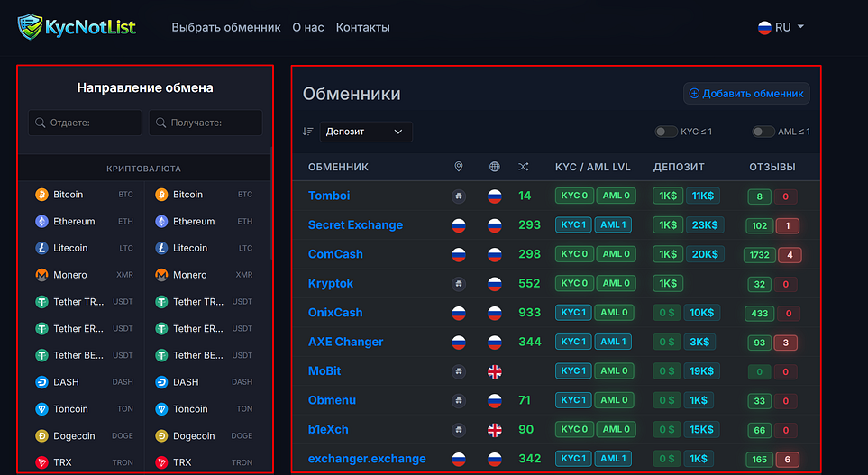868x475 pixels.
Task: Select Tether BE... in the Получаете column
Action: point(204,355)
